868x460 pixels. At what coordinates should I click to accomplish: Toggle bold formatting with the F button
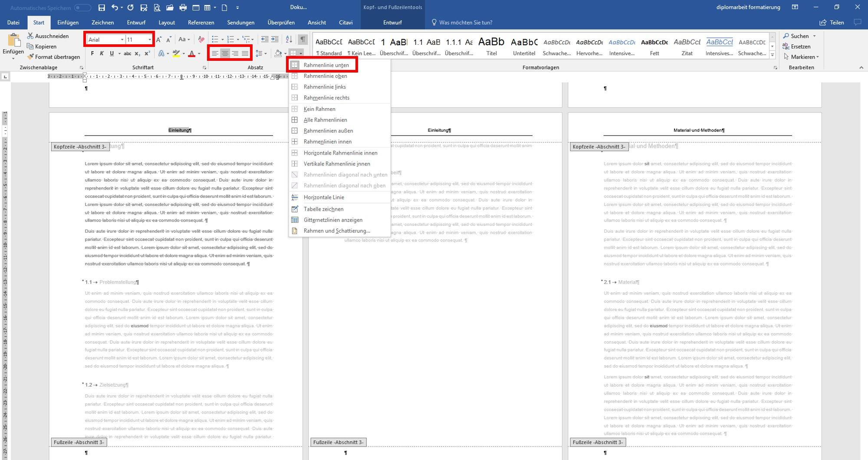(x=92, y=53)
